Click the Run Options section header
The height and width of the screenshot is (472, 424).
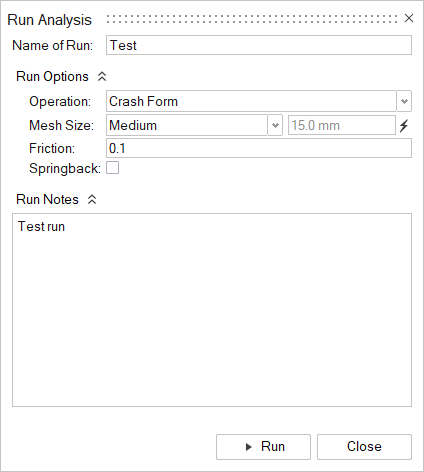[52, 77]
